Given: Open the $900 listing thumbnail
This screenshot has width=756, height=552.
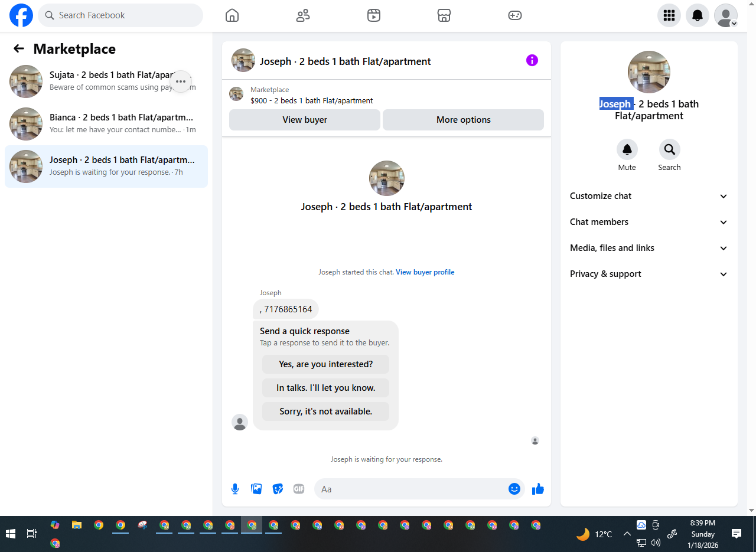Looking at the screenshot, I should (x=236, y=94).
